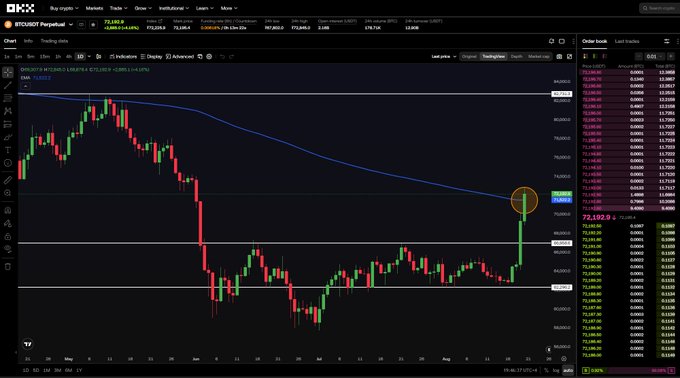Open the pattern drawing tools
This screenshot has width=680, height=378.
pyautogui.click(x=8, y=111)
